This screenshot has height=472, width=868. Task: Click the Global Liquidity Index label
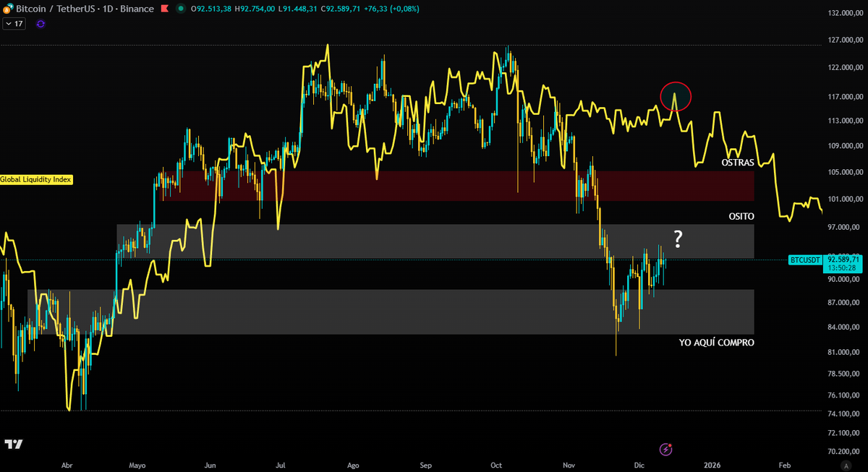[36, 179]
